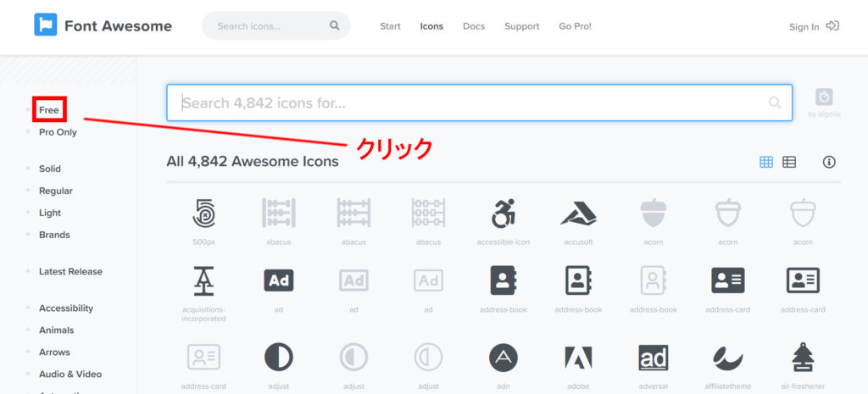Focus the Search 4,842 icons field

(x=480, y=103)
